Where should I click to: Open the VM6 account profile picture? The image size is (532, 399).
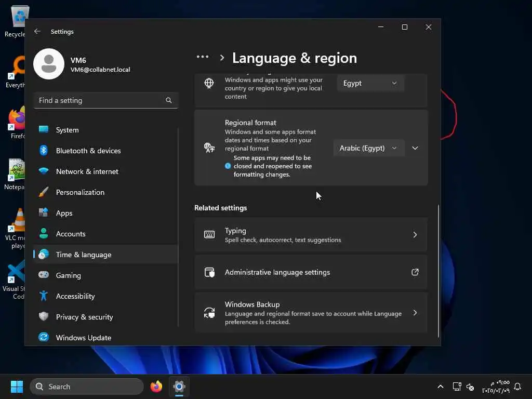(49, 64)
